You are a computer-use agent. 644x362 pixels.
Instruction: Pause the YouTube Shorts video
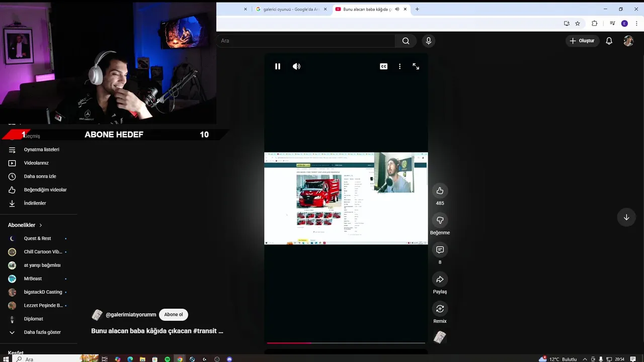pos(277,66)
